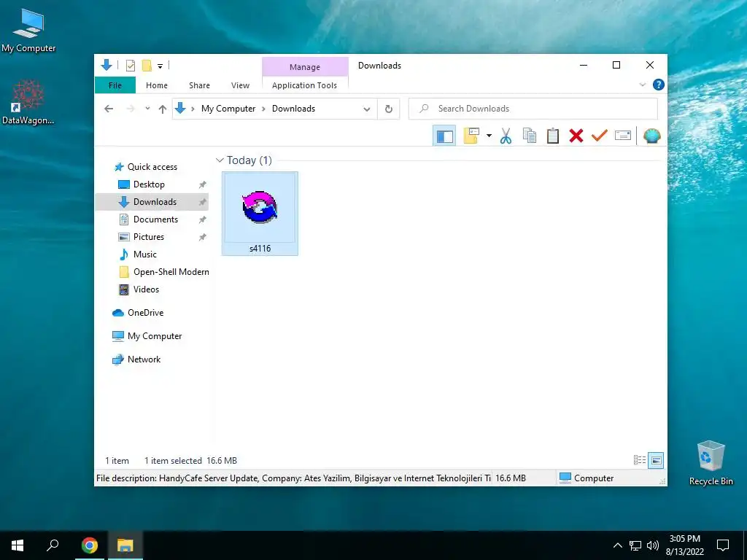Open Pictures in the navigation pane

[149, 237]
